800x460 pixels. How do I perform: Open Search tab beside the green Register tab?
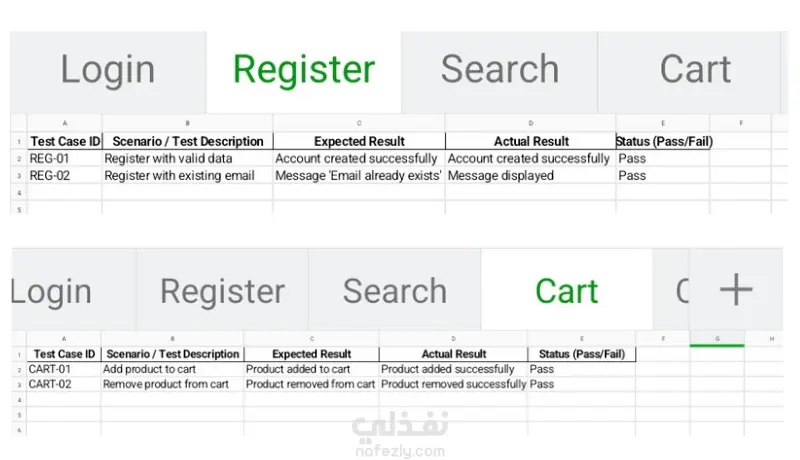pos(499,70)
